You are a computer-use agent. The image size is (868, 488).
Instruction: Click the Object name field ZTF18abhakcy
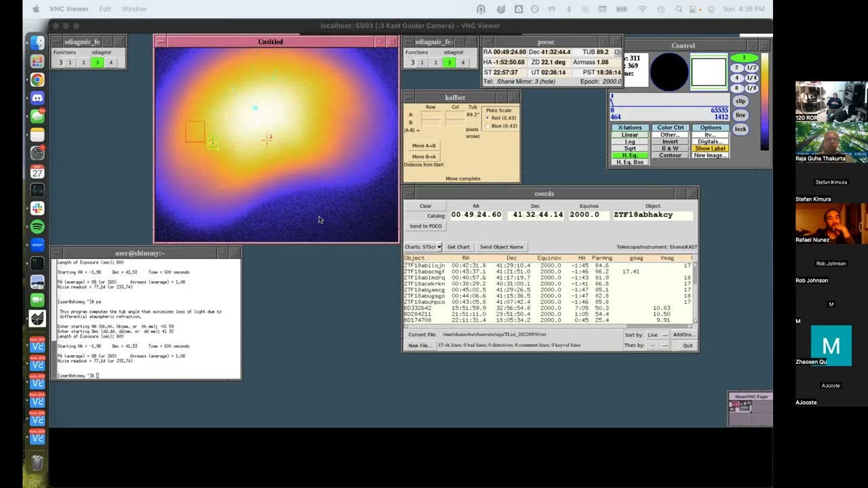[x=652, y=215]
